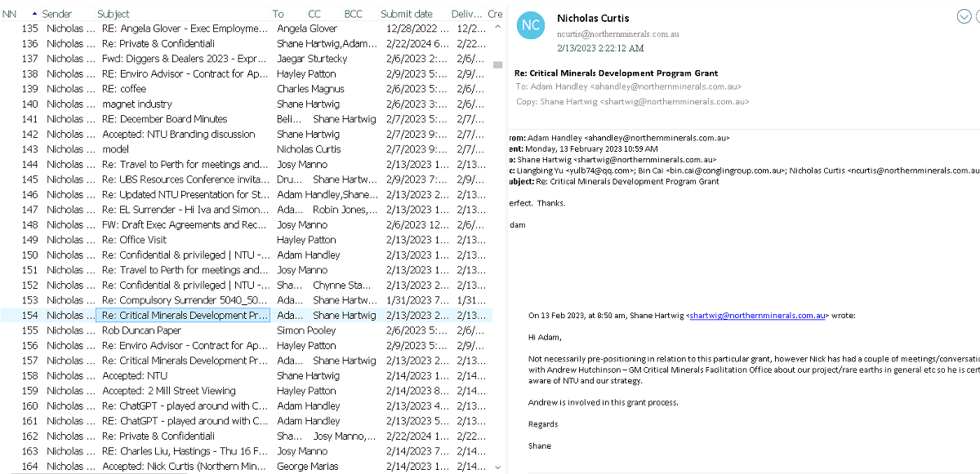Open 'RE: Charles Liu, Hastings - Thu 16 F...' email
Screen dimensions: 980x474
click(x=246, y=451)
